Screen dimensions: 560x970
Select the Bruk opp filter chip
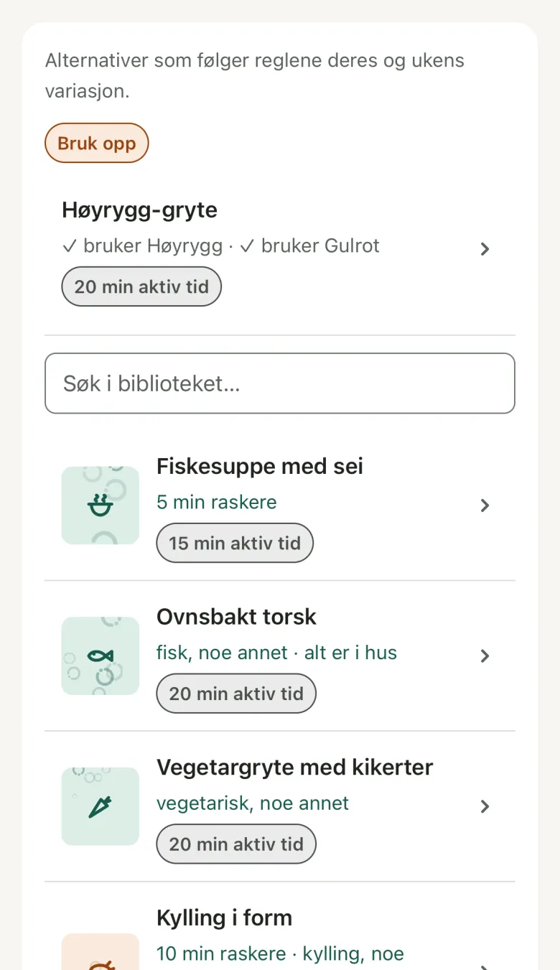pos(97,143)
